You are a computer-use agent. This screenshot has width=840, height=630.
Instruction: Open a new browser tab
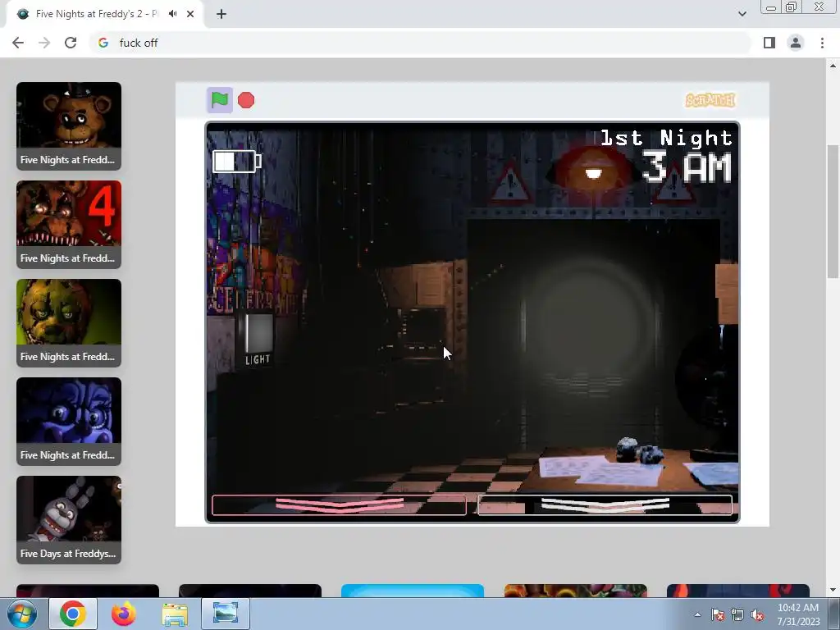(221, 14)
